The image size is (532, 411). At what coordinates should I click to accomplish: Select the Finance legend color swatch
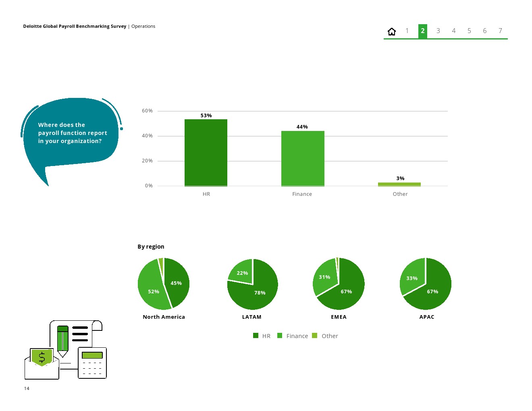point(280,336)
